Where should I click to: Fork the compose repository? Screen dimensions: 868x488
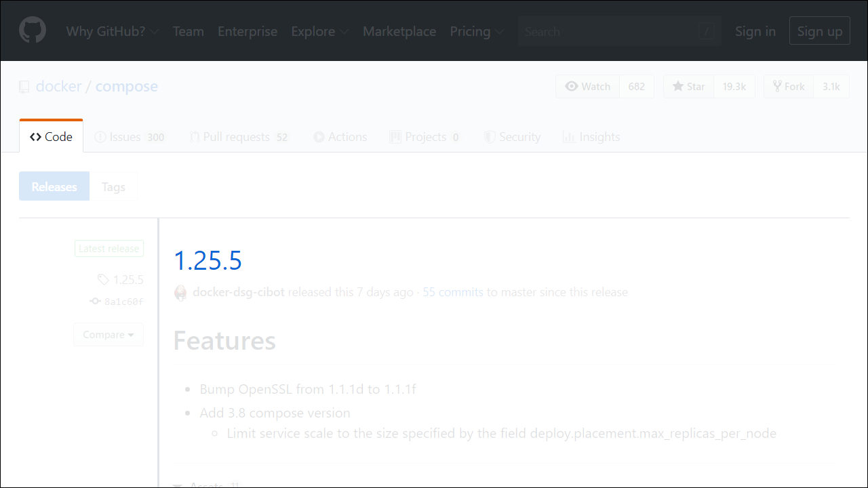tap(789, 86)
